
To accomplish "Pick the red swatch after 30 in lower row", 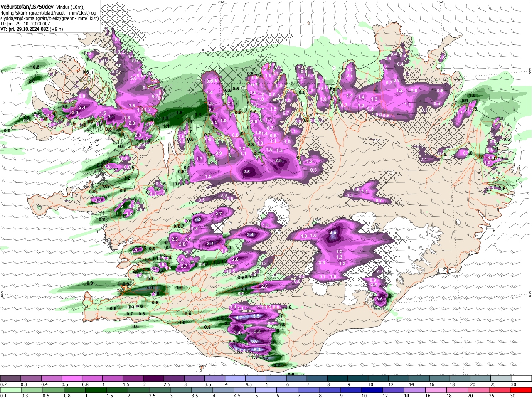I will 521,390.
